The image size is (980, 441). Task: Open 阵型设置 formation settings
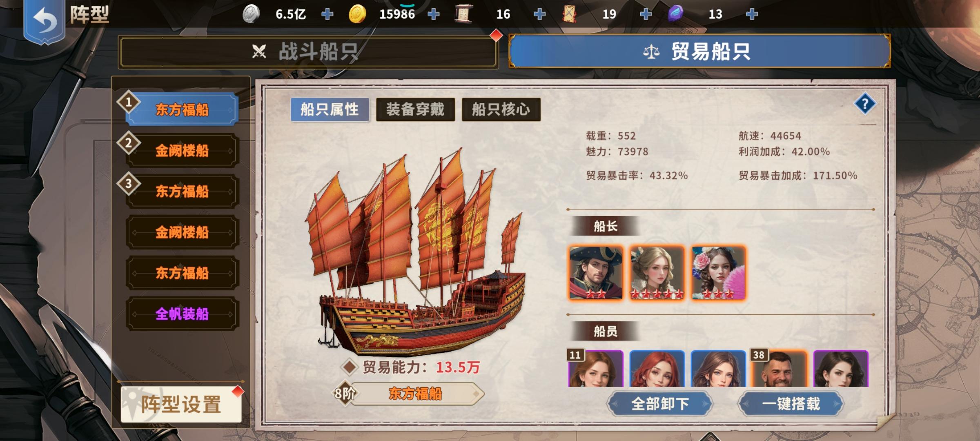[x=181, y=404]
